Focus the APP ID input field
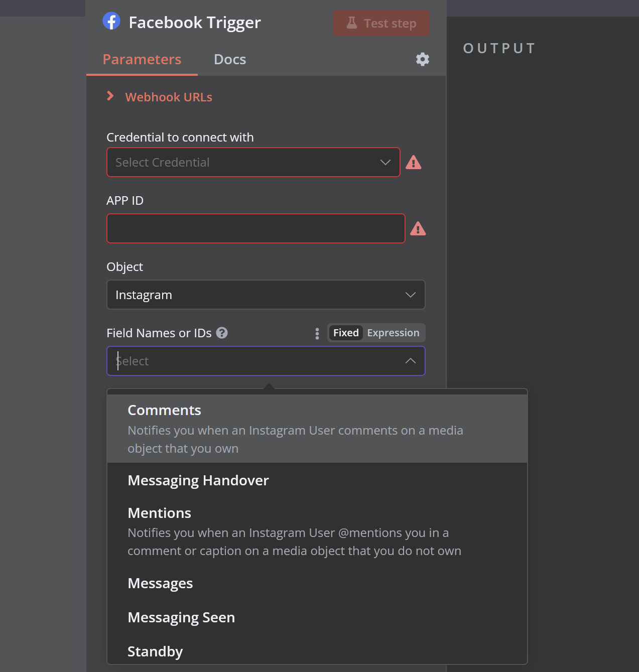 [x=256, y=228]
